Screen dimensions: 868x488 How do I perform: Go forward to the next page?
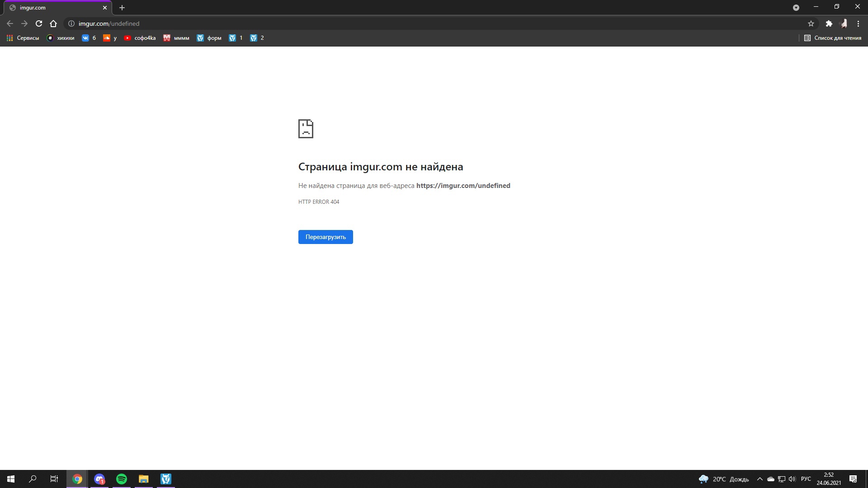coord(24,23)
